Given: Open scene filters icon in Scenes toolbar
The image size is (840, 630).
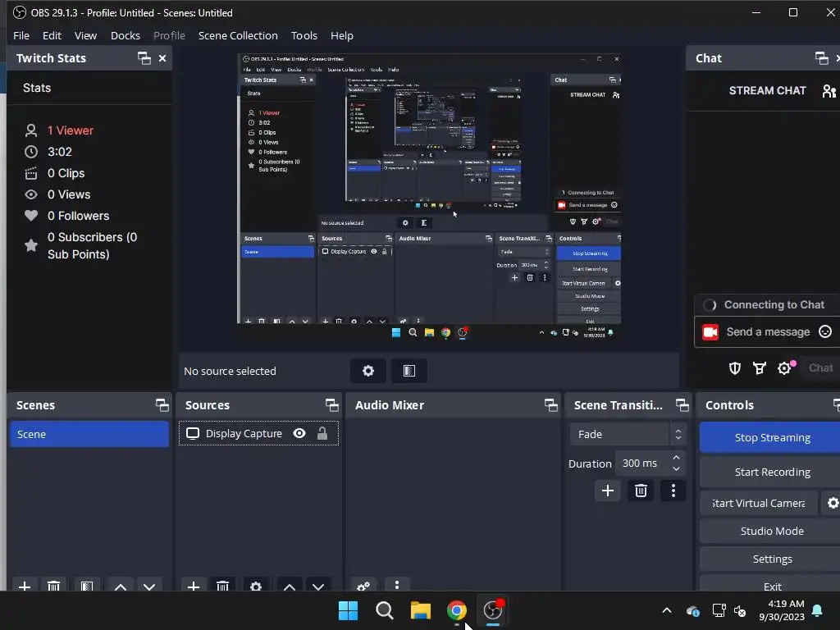Looking at the screenshot, I should [x=87, y=586].
